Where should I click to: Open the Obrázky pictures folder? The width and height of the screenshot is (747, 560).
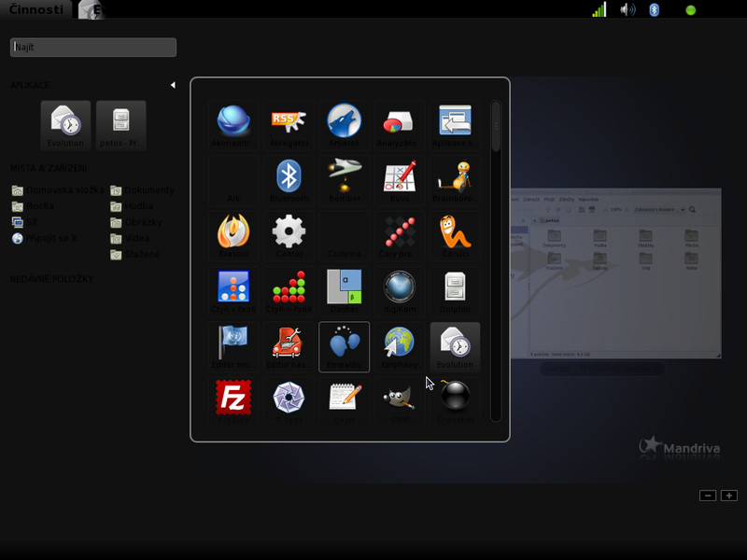pos(136,222)
